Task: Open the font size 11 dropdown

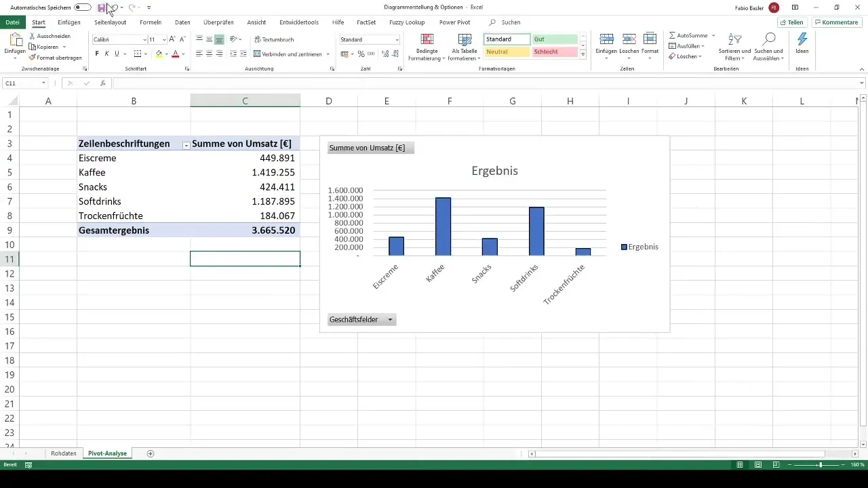Action: [163, 40]
